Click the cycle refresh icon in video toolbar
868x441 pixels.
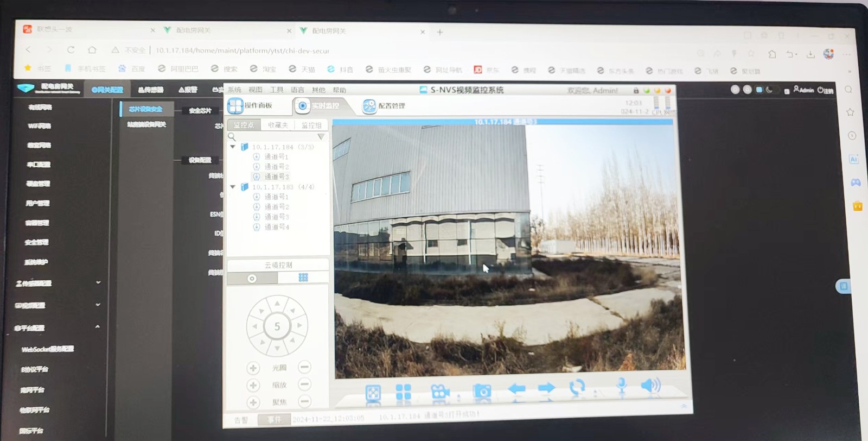pyautogui.click(x=577, y=387)
